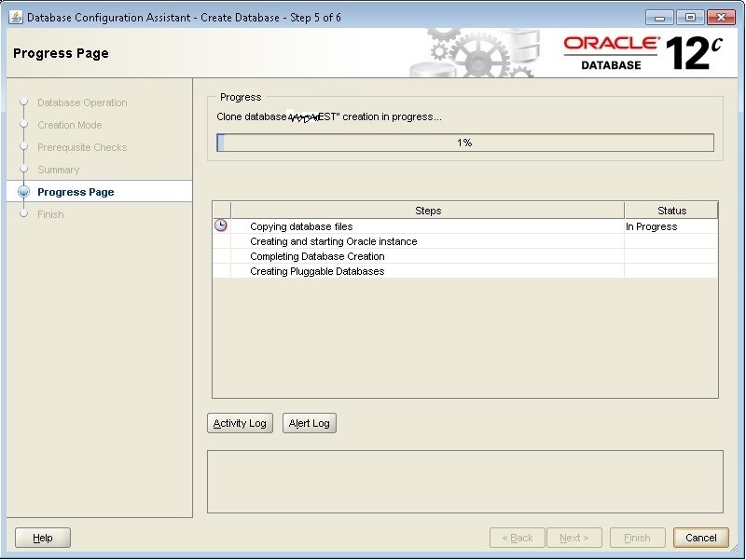This screenshot has height=560, width=746.
Task: Select Database Operation step in sidebar
Action: [82, 102]
